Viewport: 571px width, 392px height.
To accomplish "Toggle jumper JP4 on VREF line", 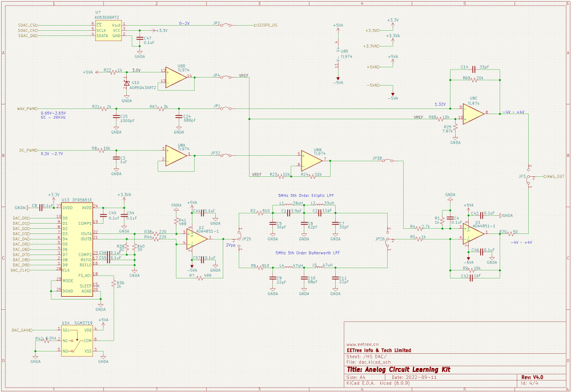I will [x=227, y=76].
